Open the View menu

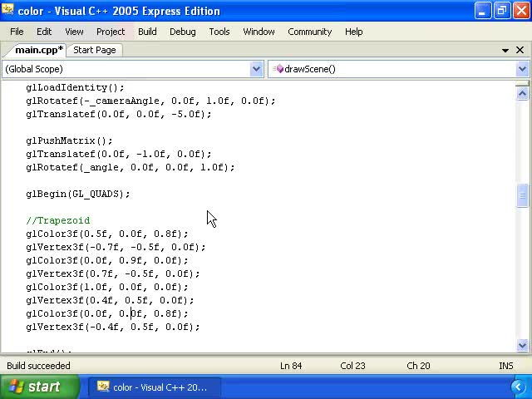tap(74, 32)
